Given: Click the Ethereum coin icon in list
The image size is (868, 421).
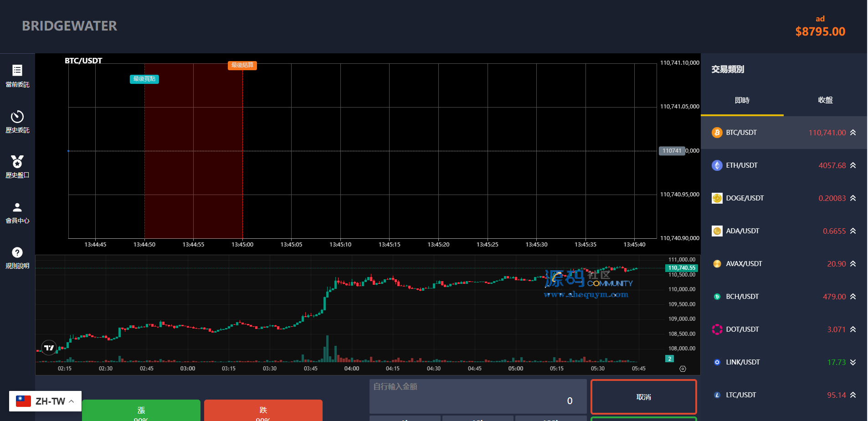Looking at the screenshot, I should tap(717, 165).
